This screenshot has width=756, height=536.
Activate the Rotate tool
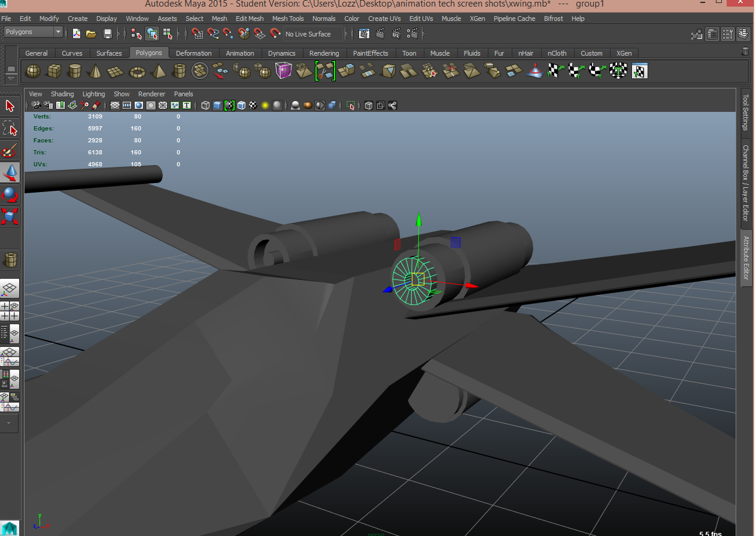[10, 194]
